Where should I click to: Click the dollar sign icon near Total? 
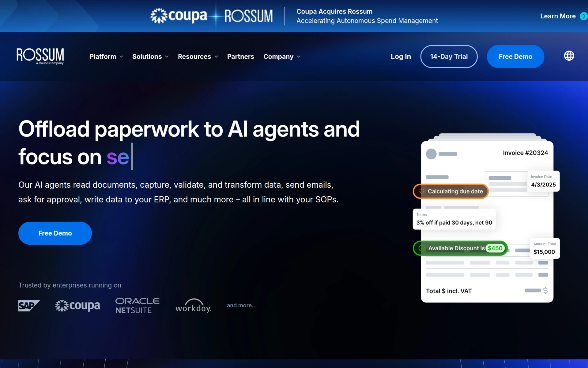545,290
